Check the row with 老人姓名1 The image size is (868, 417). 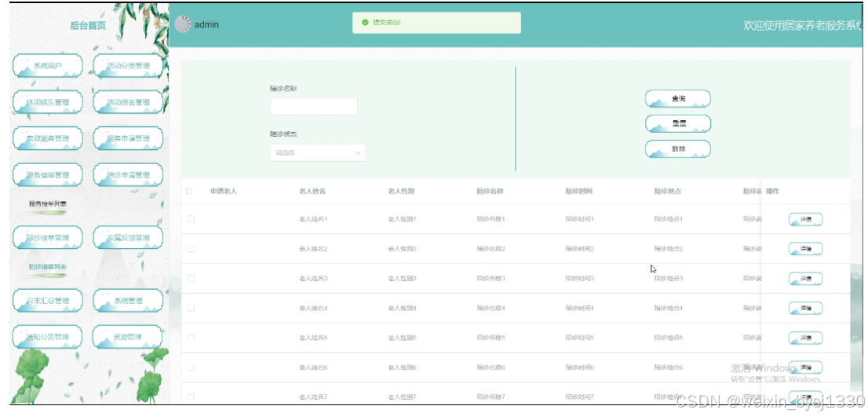click(x=191, y=219)
